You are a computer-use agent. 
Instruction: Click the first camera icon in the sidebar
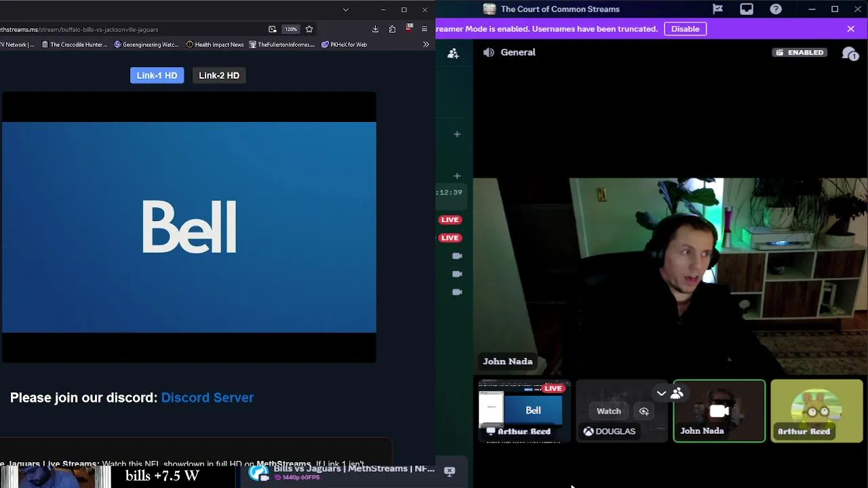tap(457, 256)
